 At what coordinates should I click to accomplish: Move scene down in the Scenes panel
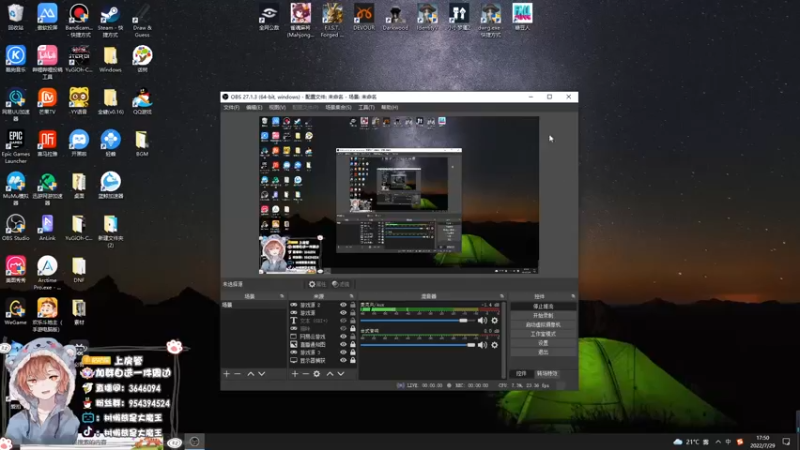(x=262, y=374)
